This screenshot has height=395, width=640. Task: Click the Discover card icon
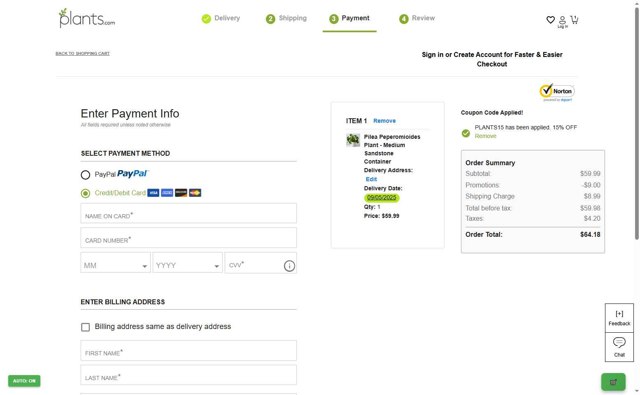[x=181, y=193]
